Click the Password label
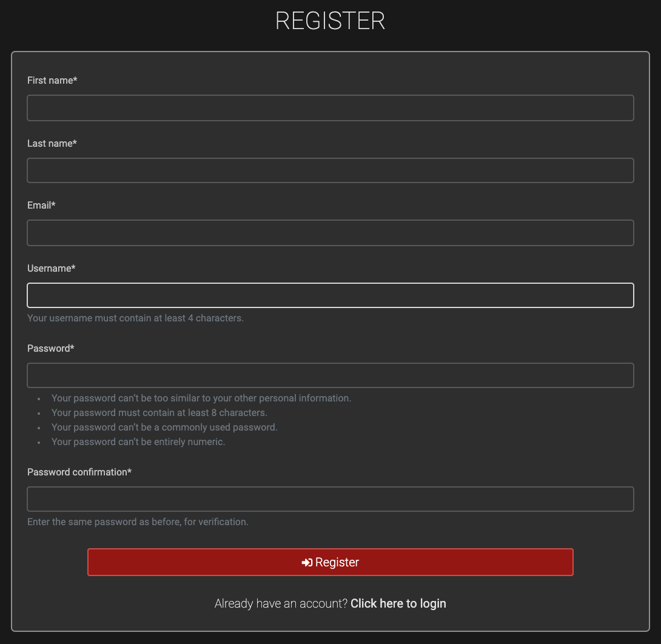The width and height of the screenshot is (661, 644). click(x=51, y=348)
